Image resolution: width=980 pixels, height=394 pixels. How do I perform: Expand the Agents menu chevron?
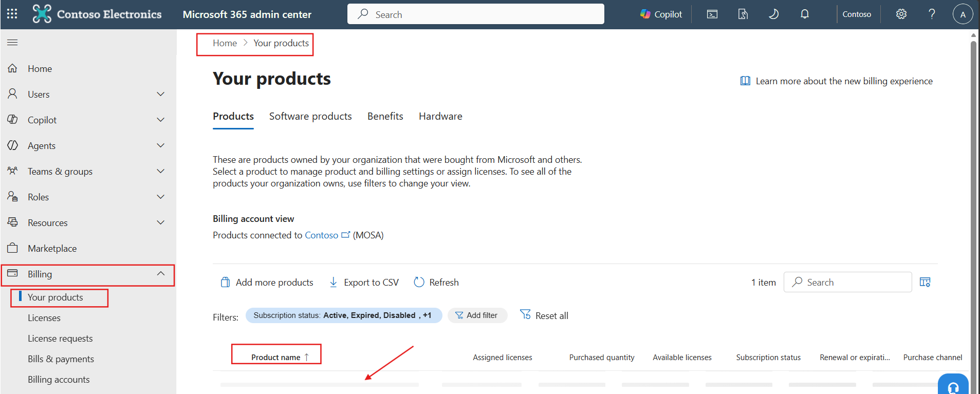coord(161,145)
